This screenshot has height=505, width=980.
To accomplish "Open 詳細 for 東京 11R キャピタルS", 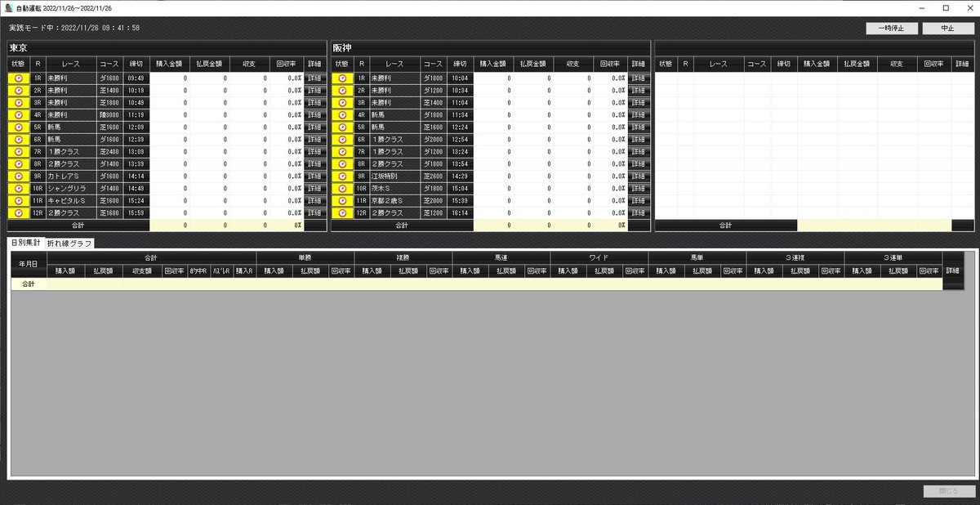I will point(314,201).
